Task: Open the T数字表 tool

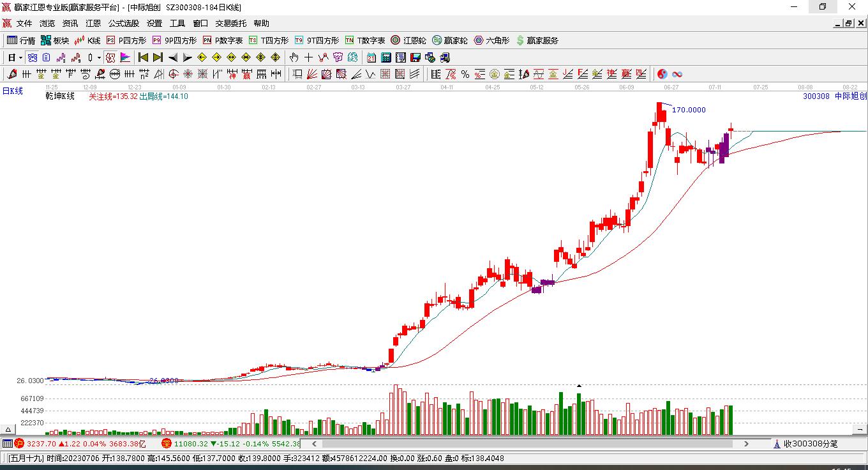Action: (x=365, y=40)
